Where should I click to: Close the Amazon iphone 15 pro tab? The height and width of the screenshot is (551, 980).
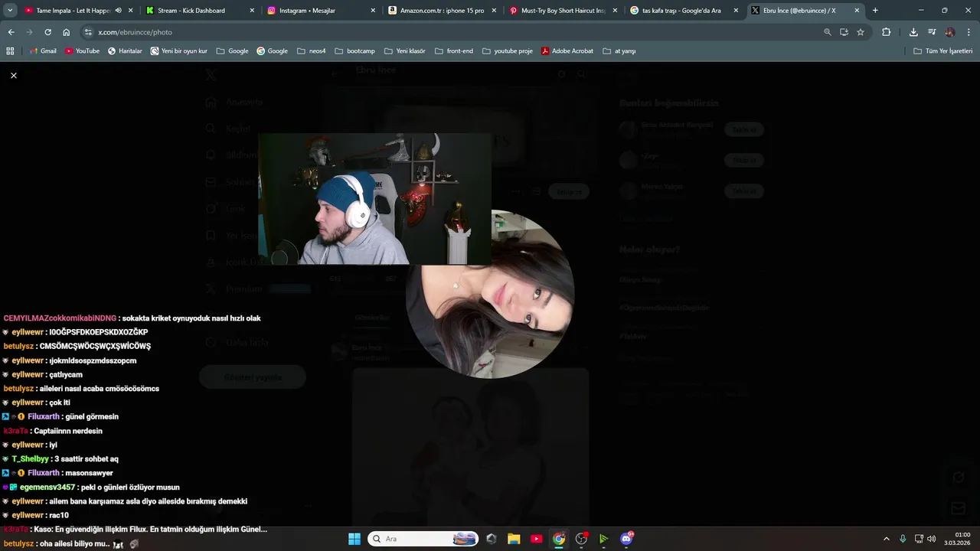pyautogui.click(x=494, y=11)
